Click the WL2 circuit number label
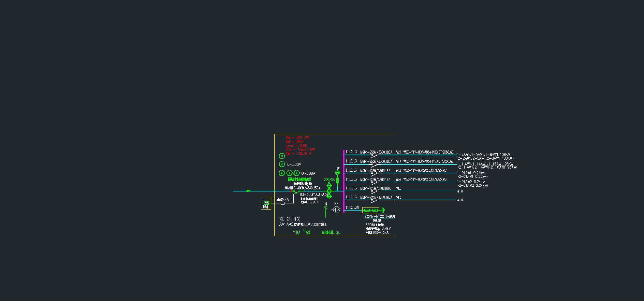644x301 pixels. [x=398, y=161]
